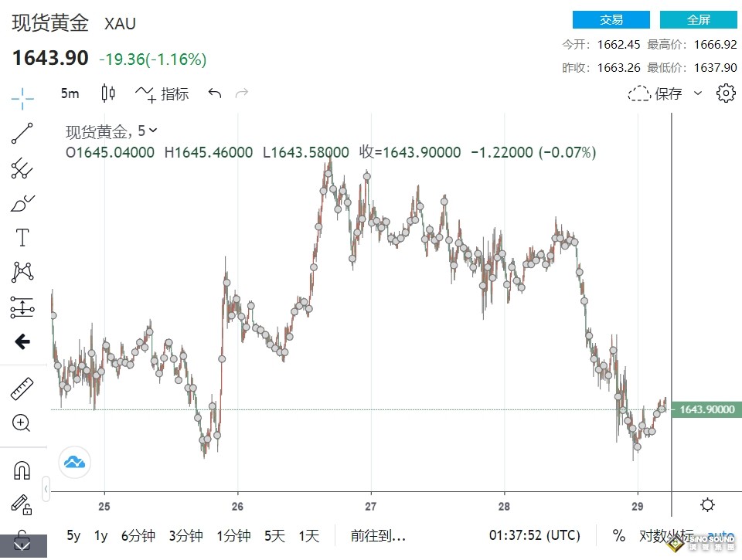
Task: Open the 前往到... go-to date field
Action: 378,535
